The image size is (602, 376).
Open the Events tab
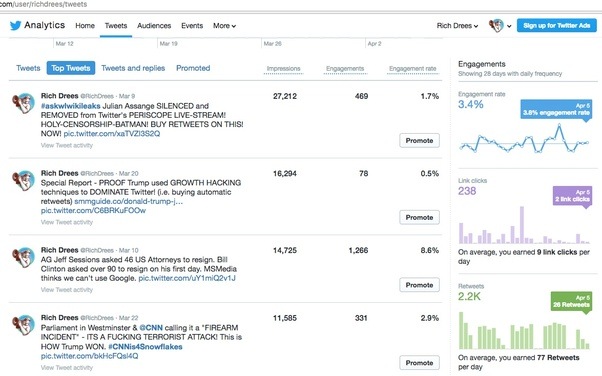click(192, 26)
